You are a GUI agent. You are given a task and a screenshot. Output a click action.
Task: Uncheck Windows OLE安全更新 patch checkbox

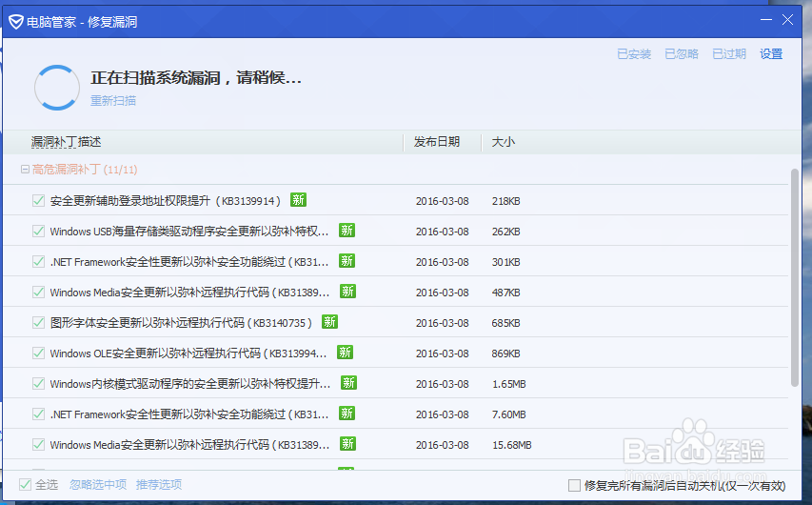pos(38,353)
